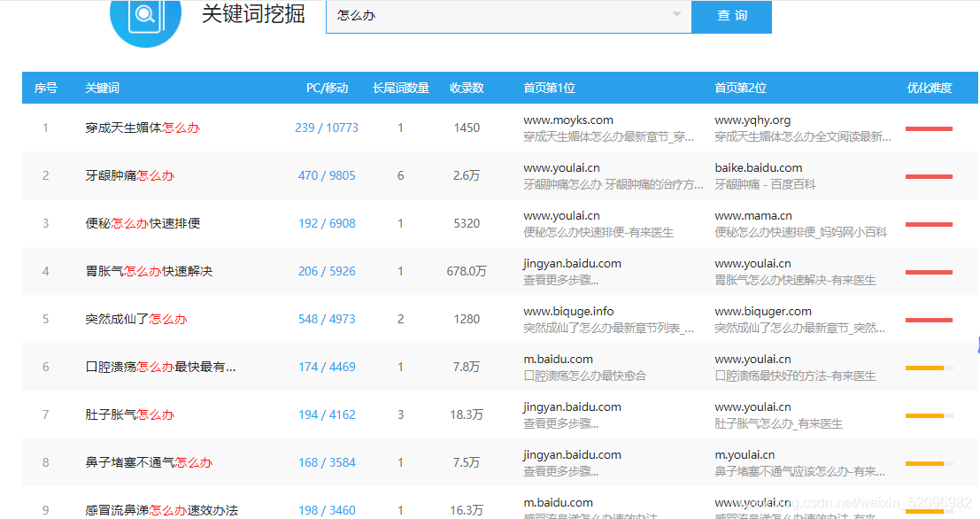This screenshot has height=519, width=980.
Task: Click the 470 / 9805 index value
Action: pos(327,175)
